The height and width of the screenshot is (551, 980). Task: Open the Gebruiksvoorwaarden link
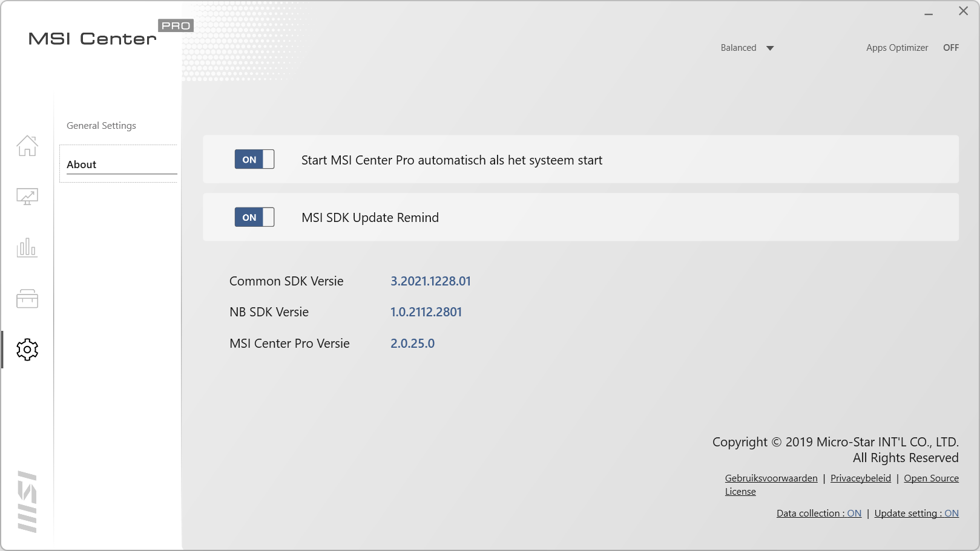pyautogui.click(x=771, y=478)
